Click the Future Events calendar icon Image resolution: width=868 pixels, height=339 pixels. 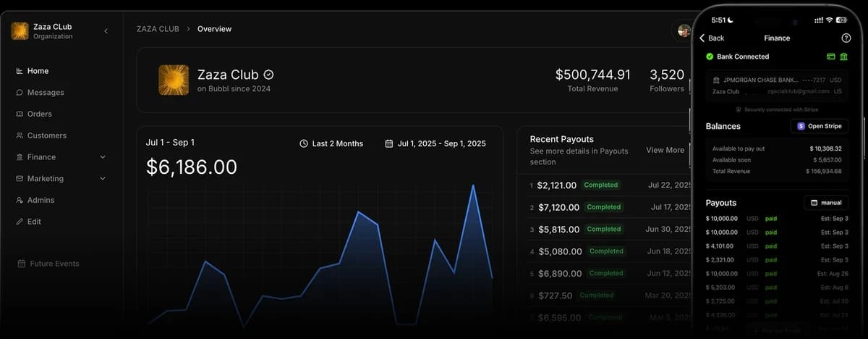coord(22,264)
